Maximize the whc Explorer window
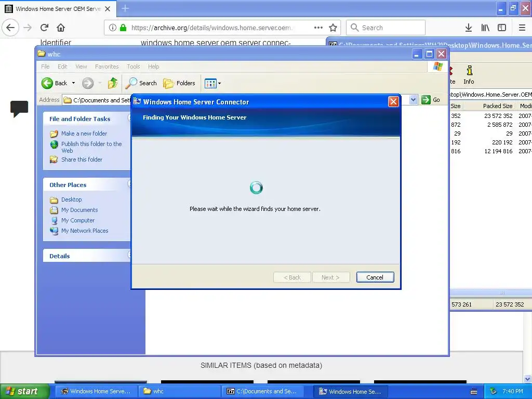Viewport: 532px width, 399px height. [x=429, y=54]
